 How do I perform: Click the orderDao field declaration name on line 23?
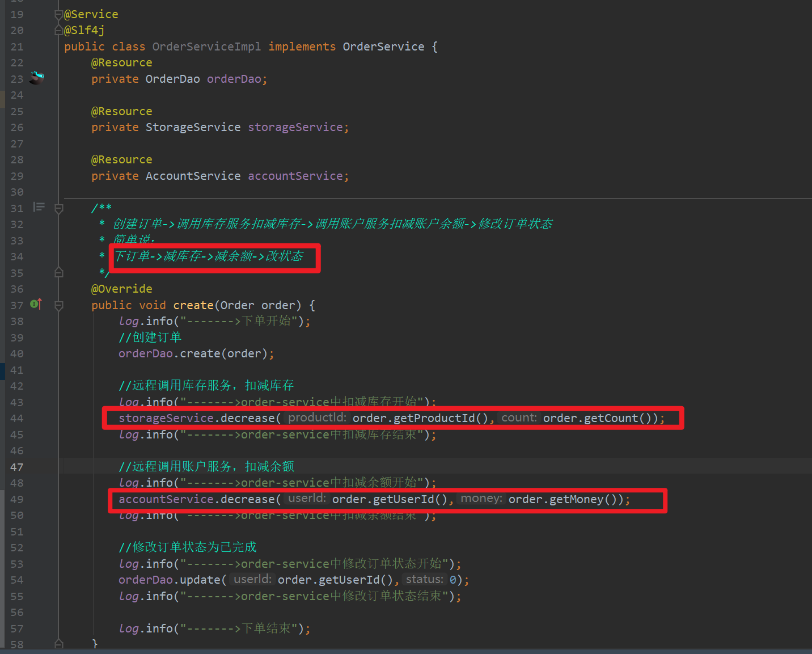click(x=234, y=79)
